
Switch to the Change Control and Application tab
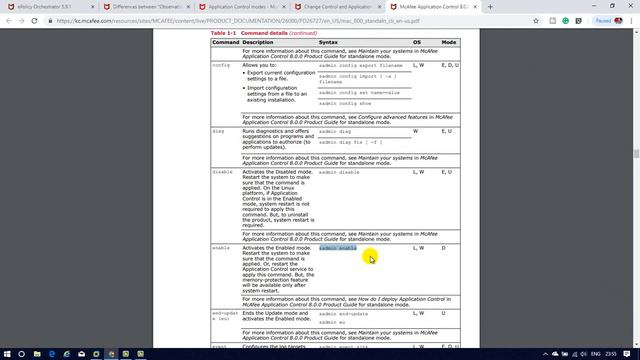point(338,7)
